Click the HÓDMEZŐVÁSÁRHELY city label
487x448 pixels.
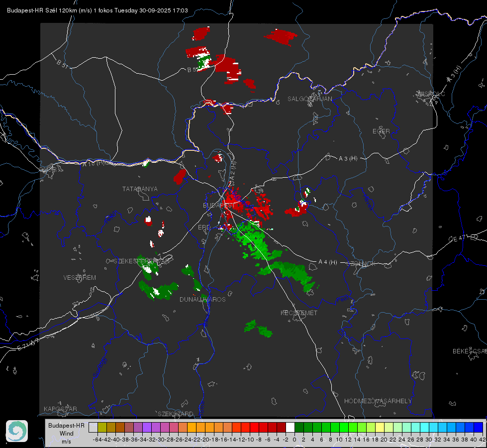[378, 401]
